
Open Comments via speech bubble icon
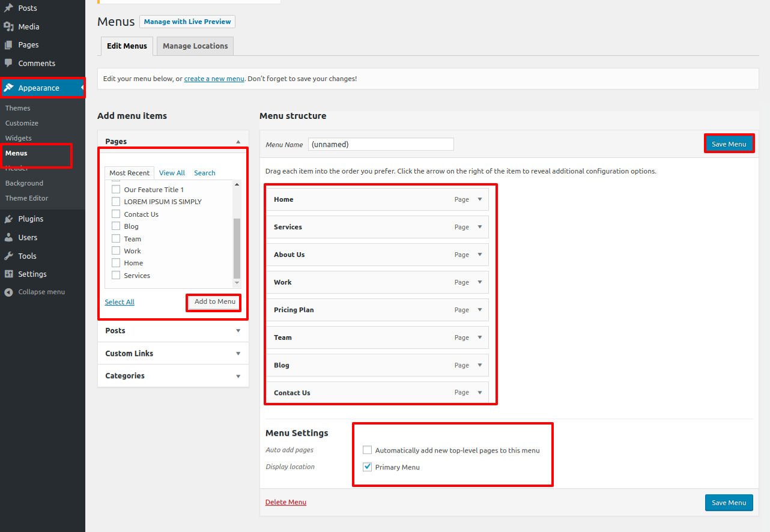(8, 63)
